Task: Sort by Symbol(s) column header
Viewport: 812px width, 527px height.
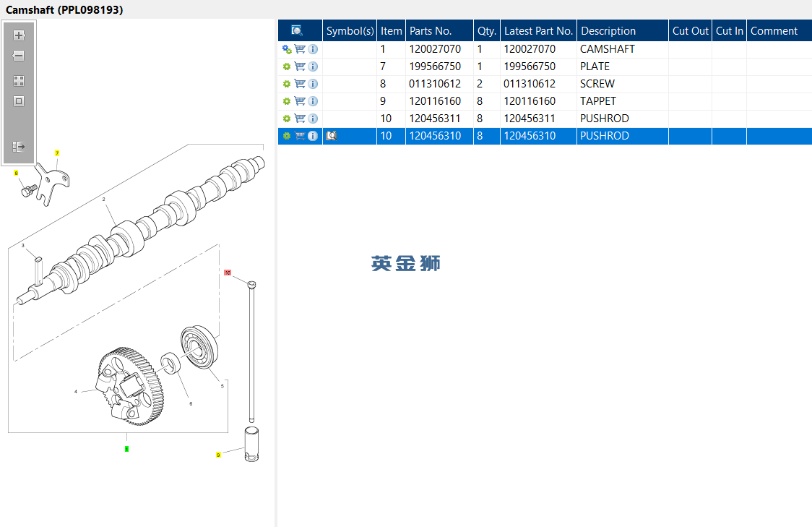Action: coord(350,30)
